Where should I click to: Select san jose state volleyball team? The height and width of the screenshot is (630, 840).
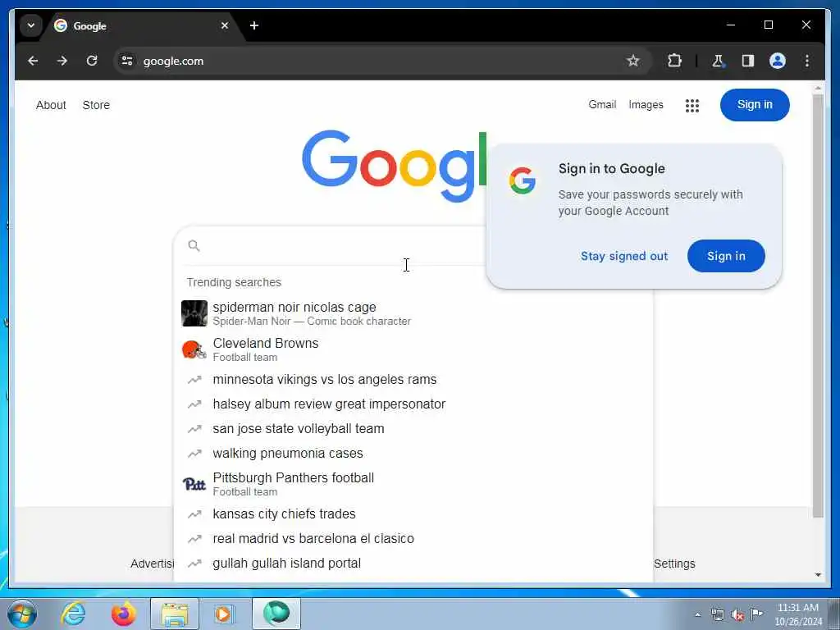pyautogui.click(x=413, y=428)
